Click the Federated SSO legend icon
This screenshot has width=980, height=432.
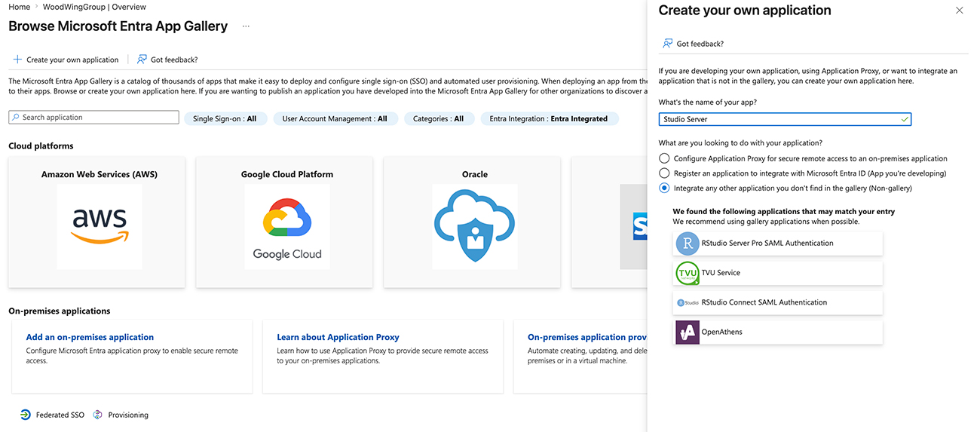point(26,415)
